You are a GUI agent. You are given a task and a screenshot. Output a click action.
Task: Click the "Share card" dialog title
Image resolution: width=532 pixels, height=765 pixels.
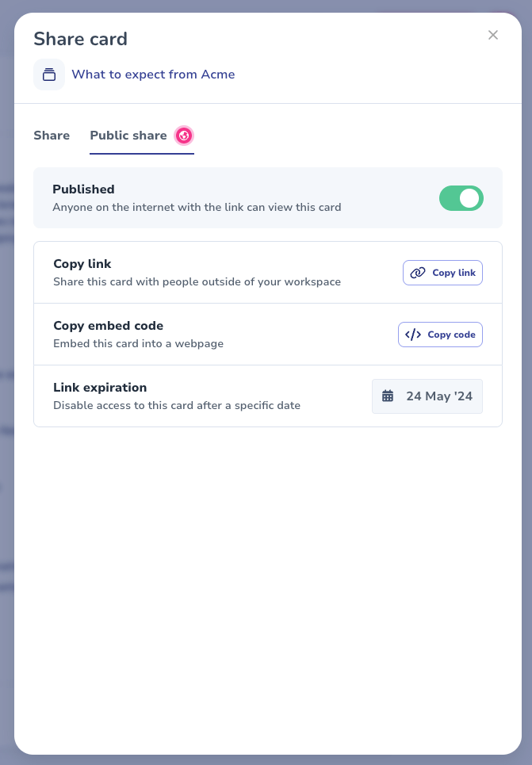[80, 39]
